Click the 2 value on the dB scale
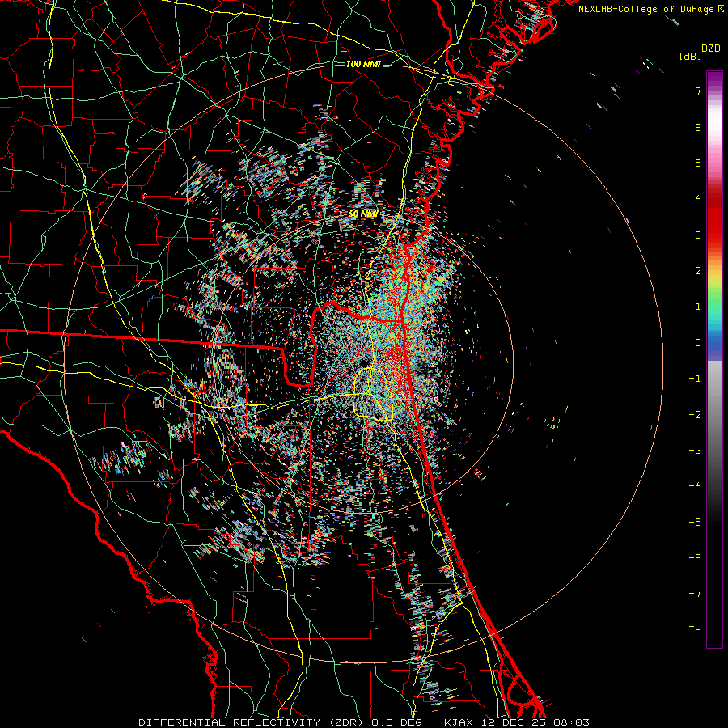Screen dimensions: 728x728 pos(698,271)
